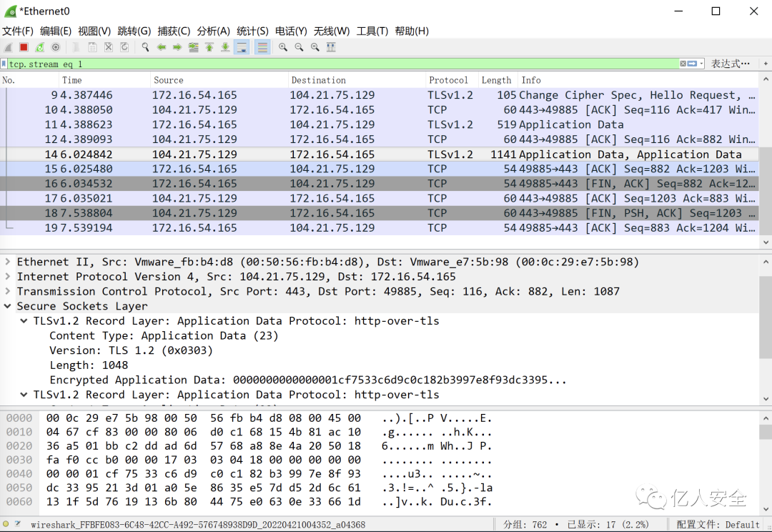Go to specified packet icon

point(194,47)
